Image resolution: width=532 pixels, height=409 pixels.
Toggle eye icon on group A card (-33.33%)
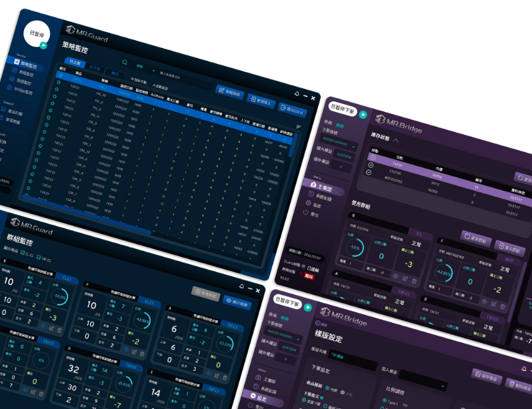208,373
